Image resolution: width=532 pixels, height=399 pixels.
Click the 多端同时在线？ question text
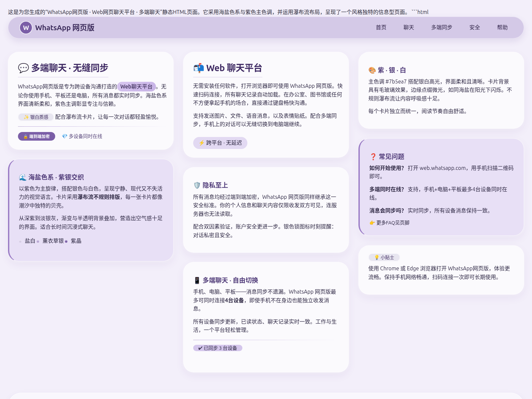387,189
